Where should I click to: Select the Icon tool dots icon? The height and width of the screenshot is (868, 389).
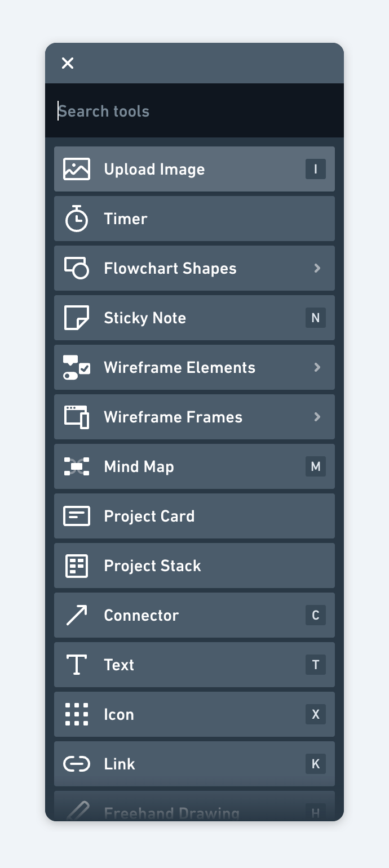[77, 714]
